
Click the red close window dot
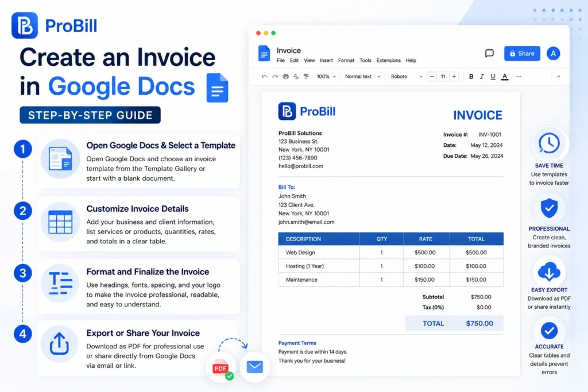258,33
